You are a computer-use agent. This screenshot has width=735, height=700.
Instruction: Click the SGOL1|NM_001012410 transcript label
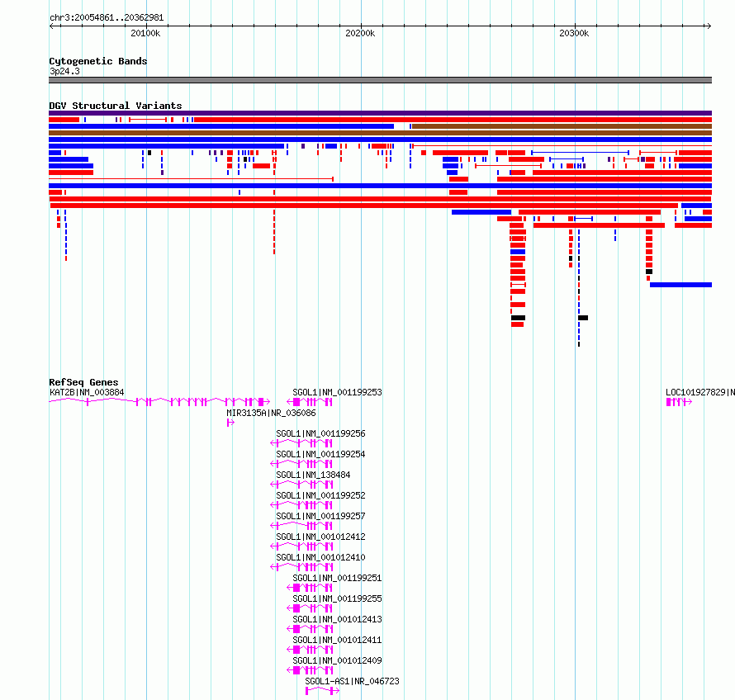pyautogui.click(x=320, y=557)
